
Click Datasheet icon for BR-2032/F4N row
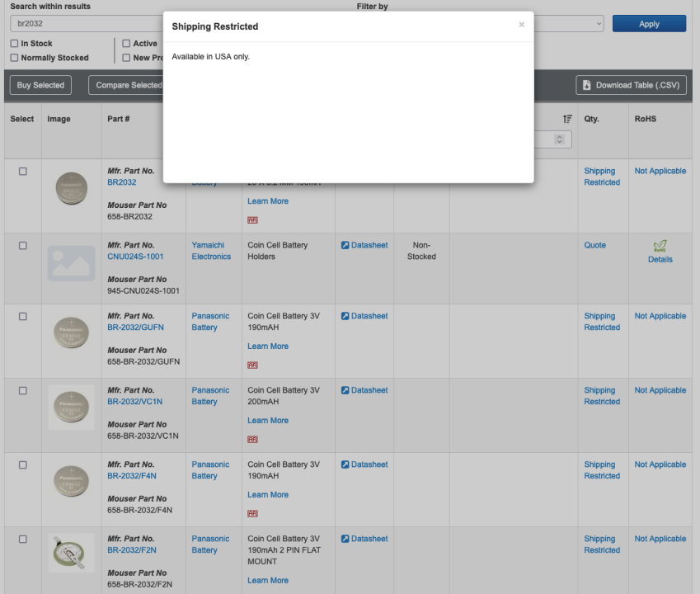click(345, 464)
